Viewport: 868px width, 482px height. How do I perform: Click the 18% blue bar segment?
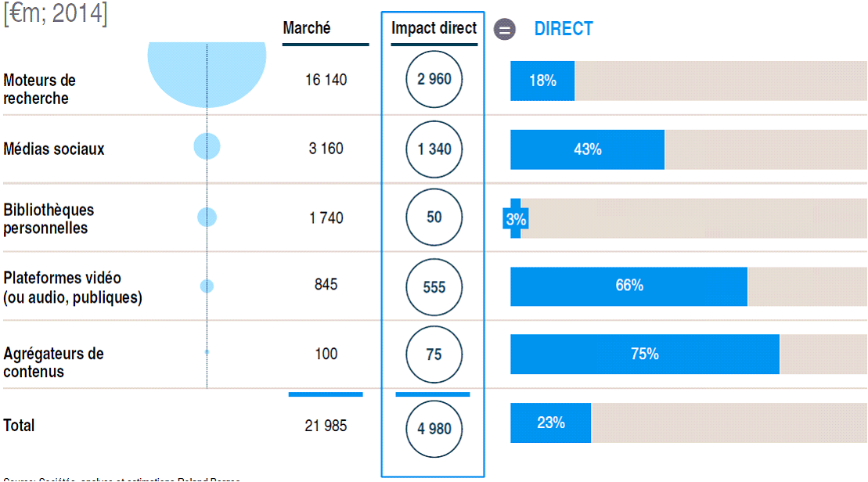click(x=542, y=81)
